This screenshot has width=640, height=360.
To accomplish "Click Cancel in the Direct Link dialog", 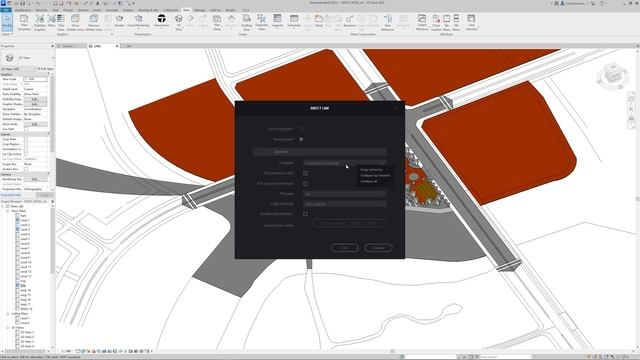I will [x=378, y=248].
